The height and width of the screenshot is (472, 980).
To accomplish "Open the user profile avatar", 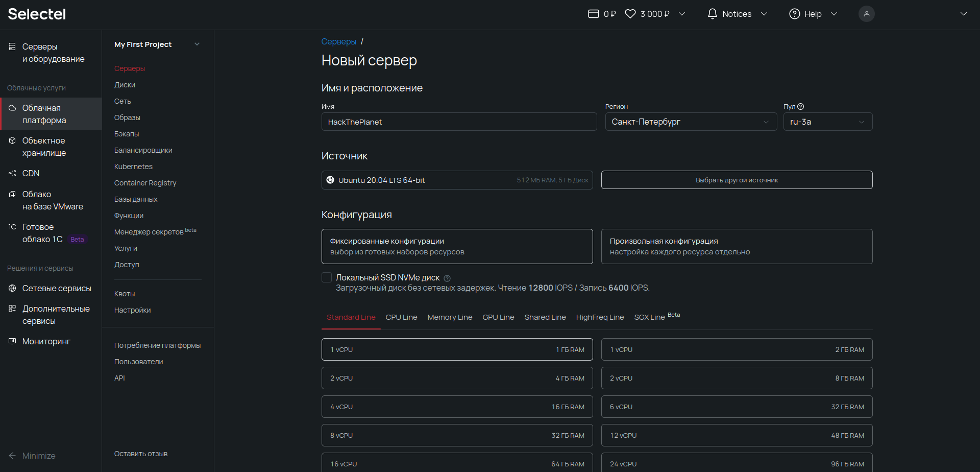I will point(866,14).
